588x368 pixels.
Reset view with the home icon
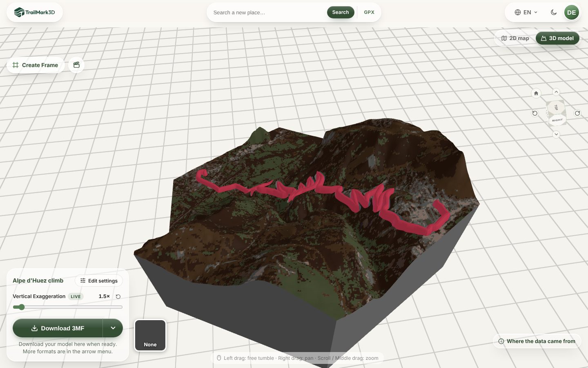536,93
